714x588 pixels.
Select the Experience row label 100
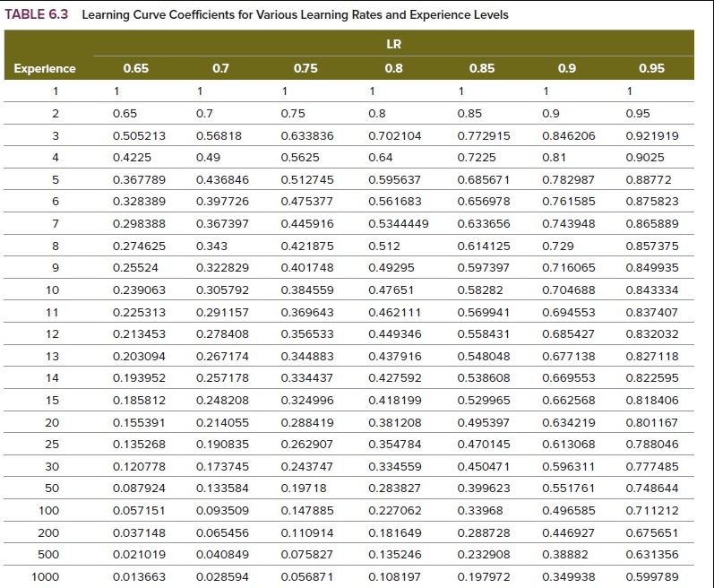coord(48,511)
